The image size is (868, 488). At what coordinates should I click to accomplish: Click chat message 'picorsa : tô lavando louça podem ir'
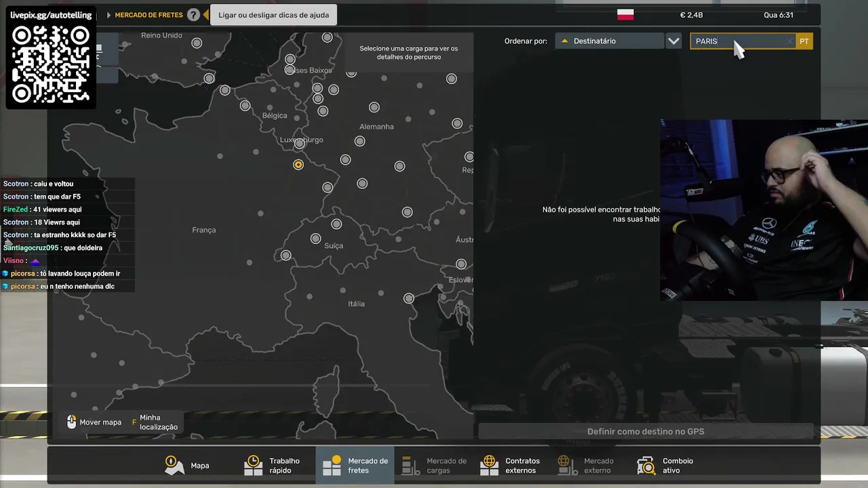[61, 274]
